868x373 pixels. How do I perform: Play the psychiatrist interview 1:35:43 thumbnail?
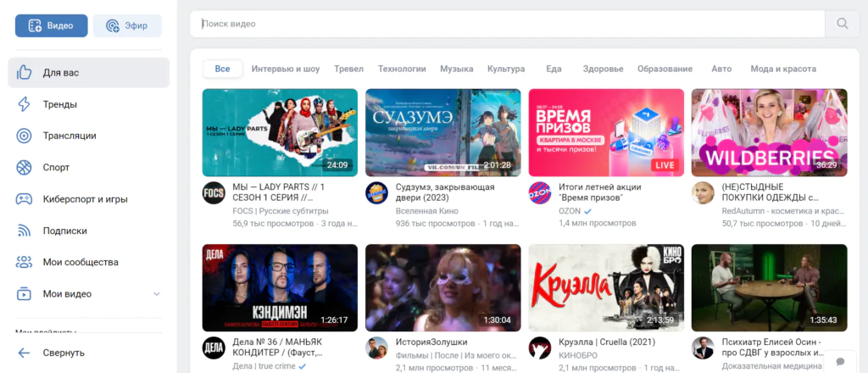coord(770,287)
